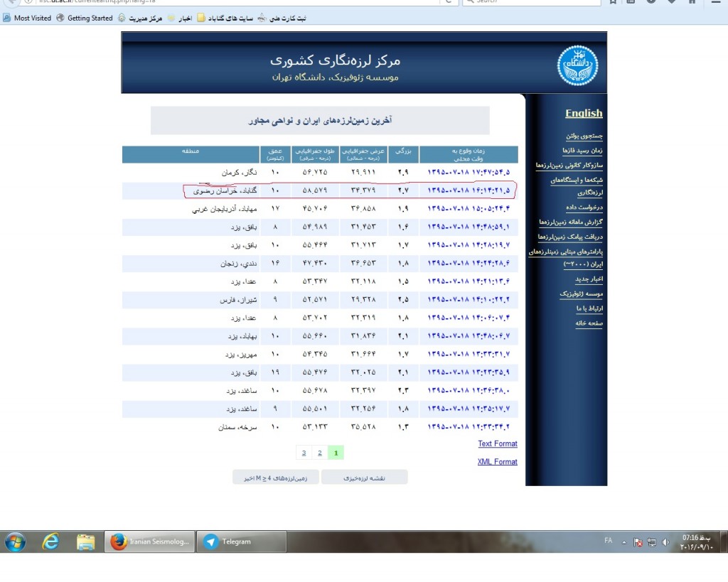The image size is (728, 582).
Task: Open the گناباد، خراسان رضوی earthquake time link
Action: click(x=469, y=190)
